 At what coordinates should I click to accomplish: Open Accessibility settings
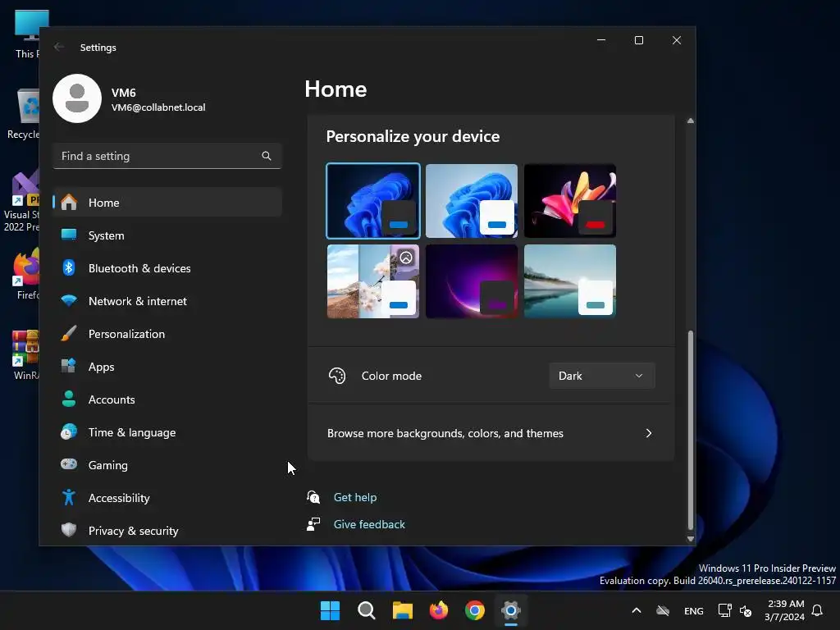coord(167,498)
